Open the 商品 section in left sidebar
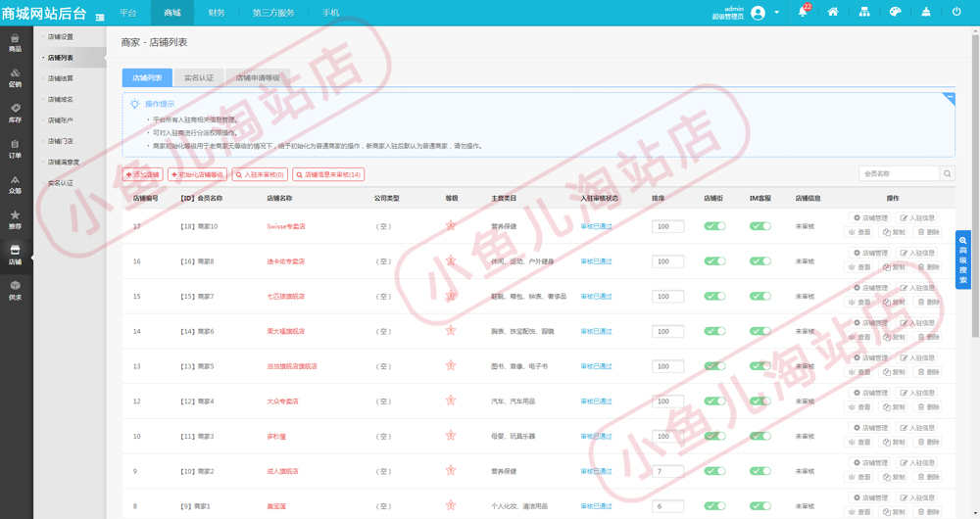 tap(15, 42)
